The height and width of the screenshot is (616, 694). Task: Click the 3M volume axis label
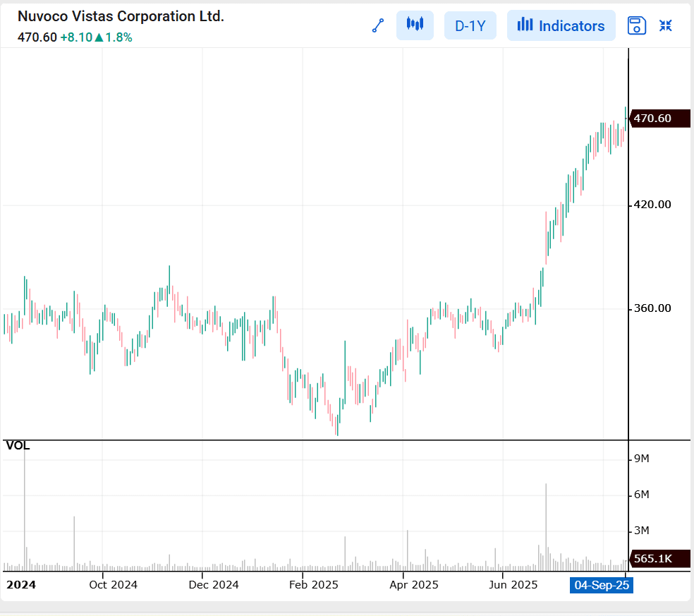coord(641,531)
